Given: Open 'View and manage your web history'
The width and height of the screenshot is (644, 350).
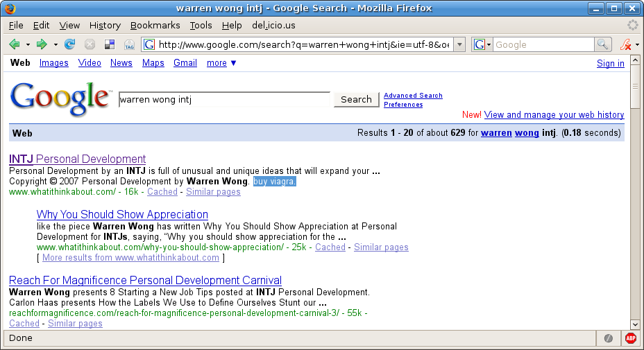Looking at the screenshot, I should click(554, 114).
